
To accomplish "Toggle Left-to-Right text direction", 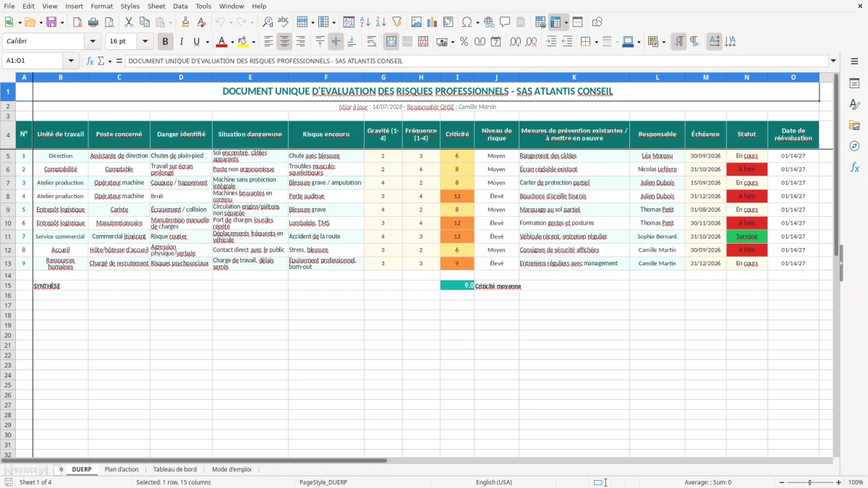I will tap(678, 42).
